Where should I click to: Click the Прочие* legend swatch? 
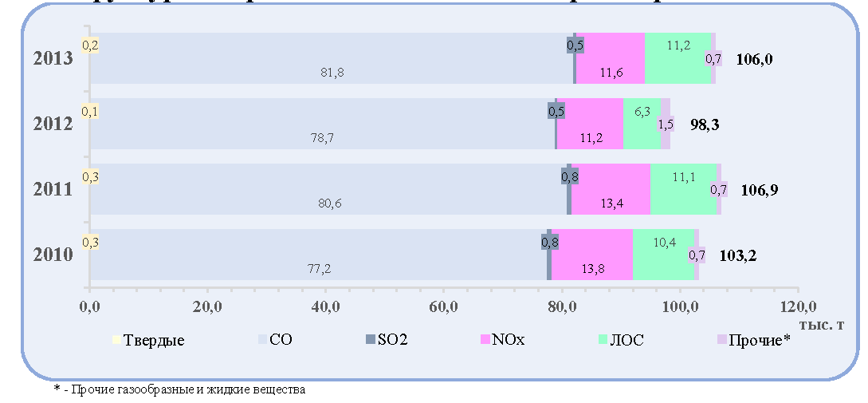tap(721, 338)
